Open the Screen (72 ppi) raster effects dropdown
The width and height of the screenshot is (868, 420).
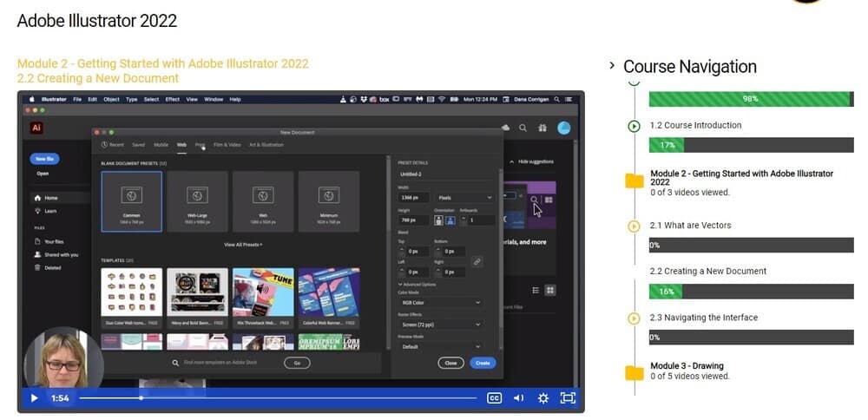click(441, 325)
